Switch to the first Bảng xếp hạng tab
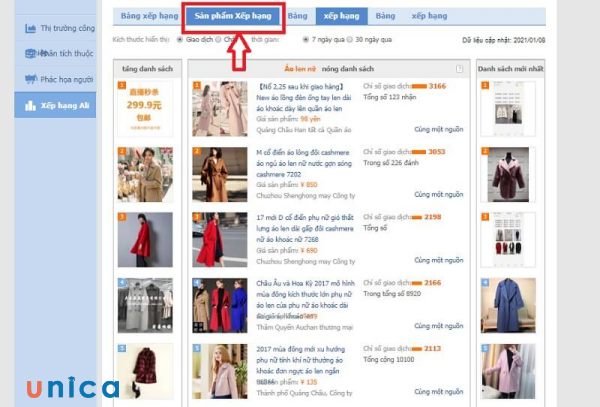 point(149,16)
